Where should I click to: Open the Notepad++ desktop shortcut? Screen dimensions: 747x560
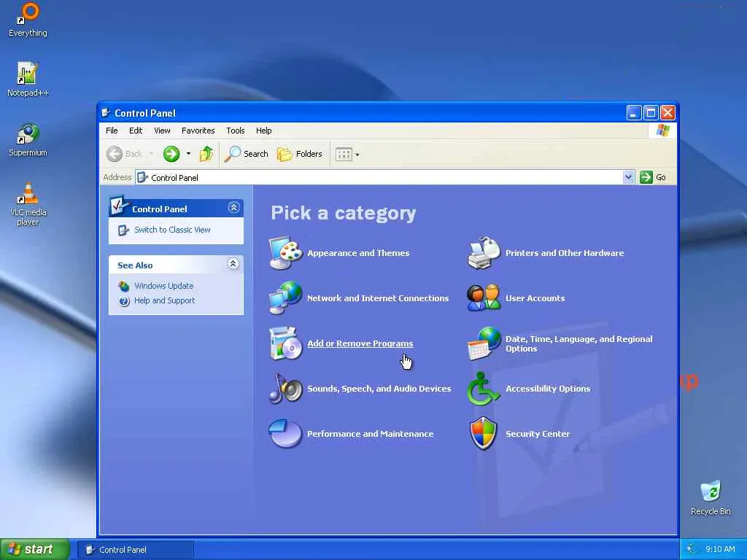pos(28,79)
